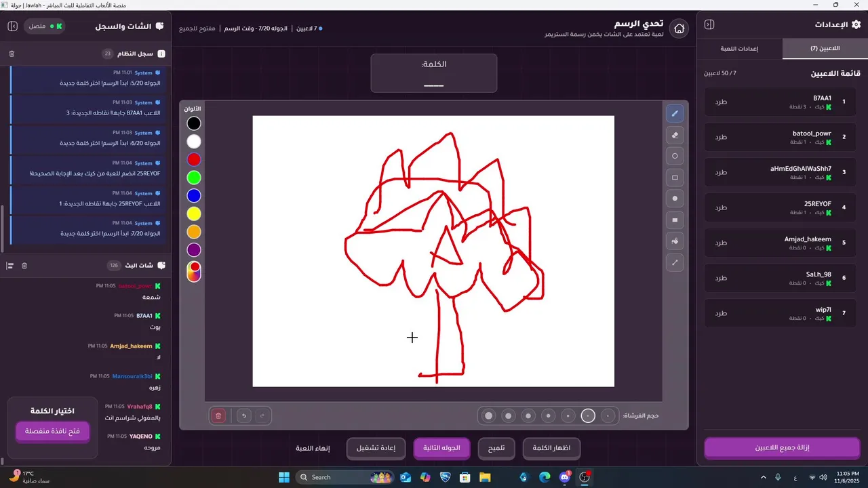This screenshot has height=488, width=868.
Task: Show hidden system tray icons
Action: [x=764, y=477]
